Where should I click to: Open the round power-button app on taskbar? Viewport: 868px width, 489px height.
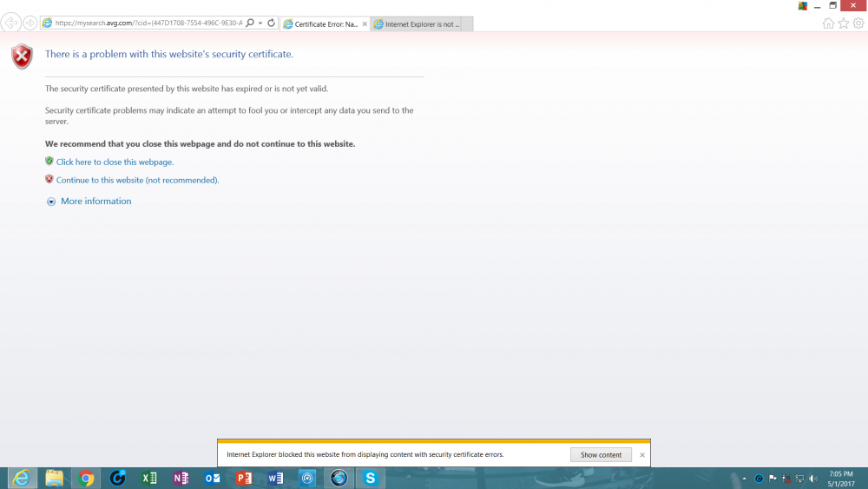coord(339,478)
